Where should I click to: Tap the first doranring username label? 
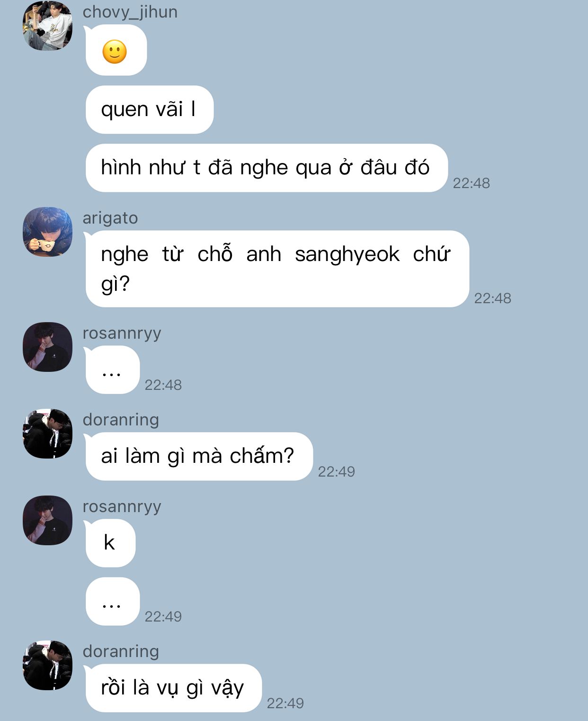click(121, 420)
